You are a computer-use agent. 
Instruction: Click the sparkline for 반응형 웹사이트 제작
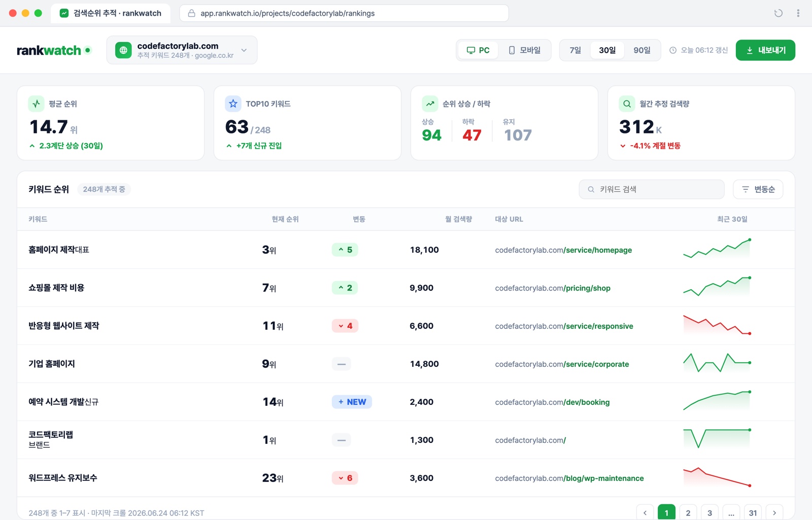pos(717,325)
